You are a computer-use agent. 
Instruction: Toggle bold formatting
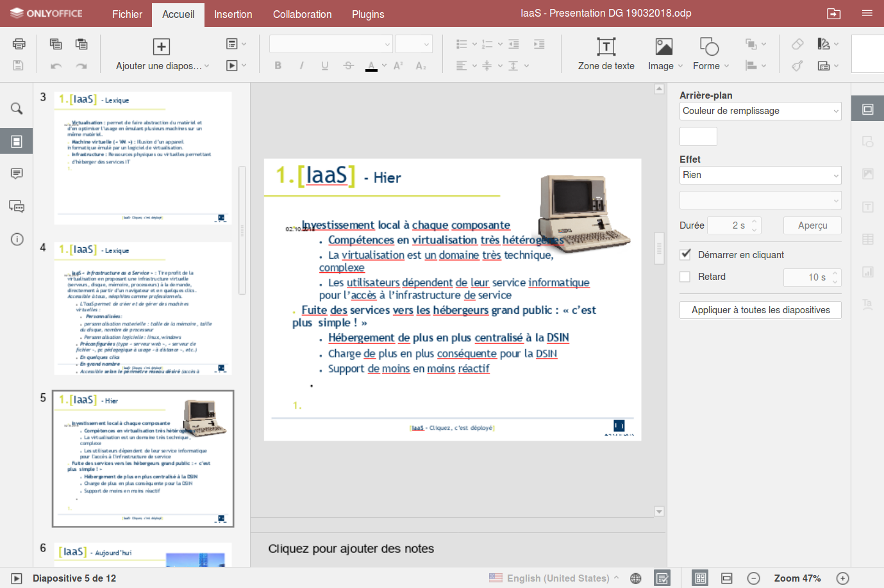point(278,65)
